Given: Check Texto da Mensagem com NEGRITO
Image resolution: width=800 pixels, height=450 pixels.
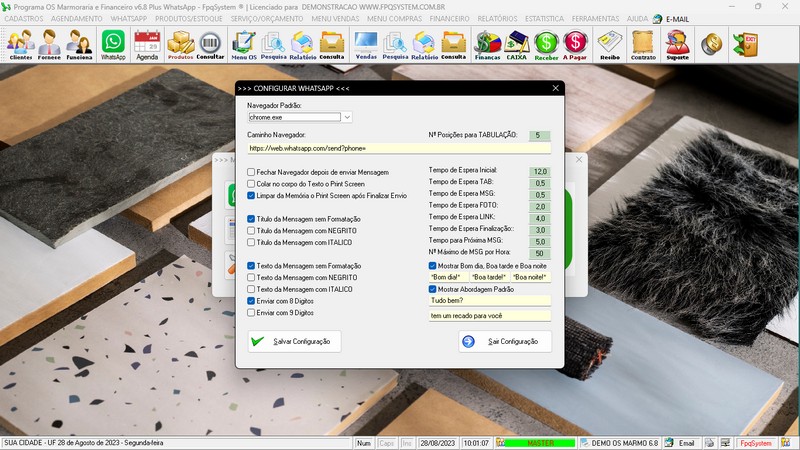Looking at the screenshot, I should [x=251, y=278].
